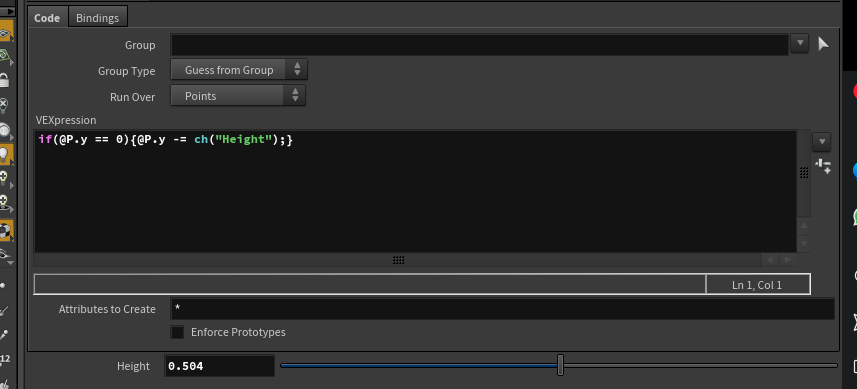Open the Group field dropdown arrow
The image size is (857, 389).
(799, 43)
